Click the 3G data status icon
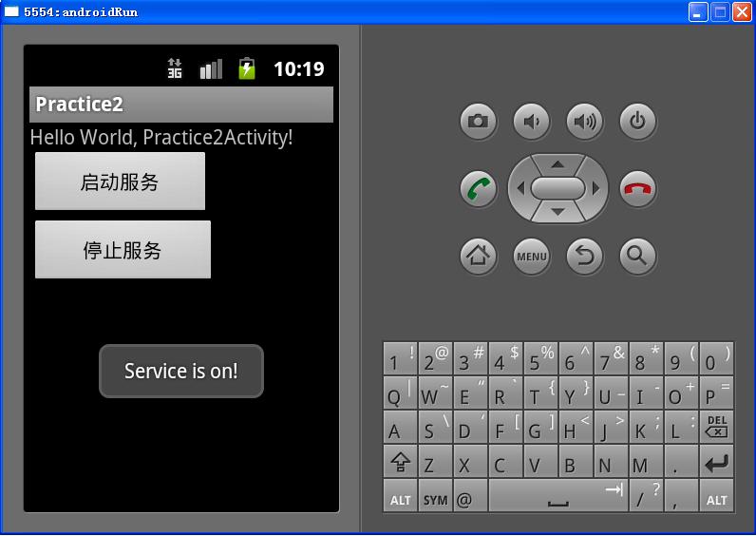The height and width of the screenshot is (536, 756). coord(175,68)
